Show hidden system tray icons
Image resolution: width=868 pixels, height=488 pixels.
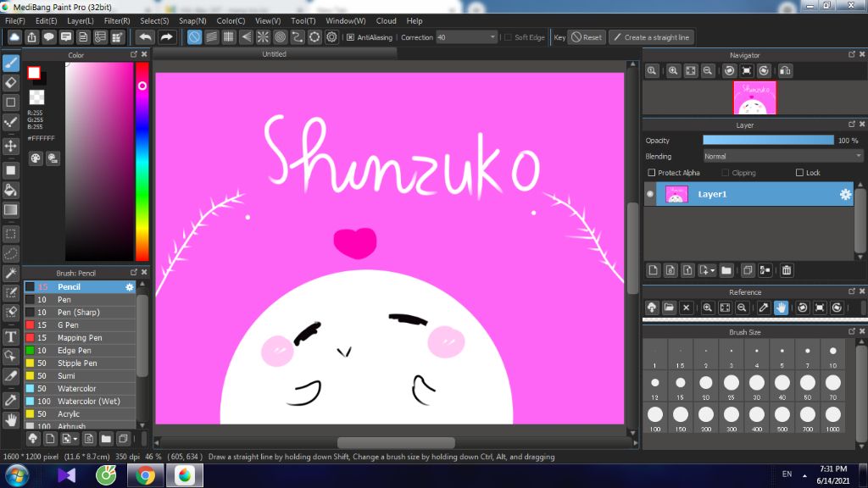804,475
